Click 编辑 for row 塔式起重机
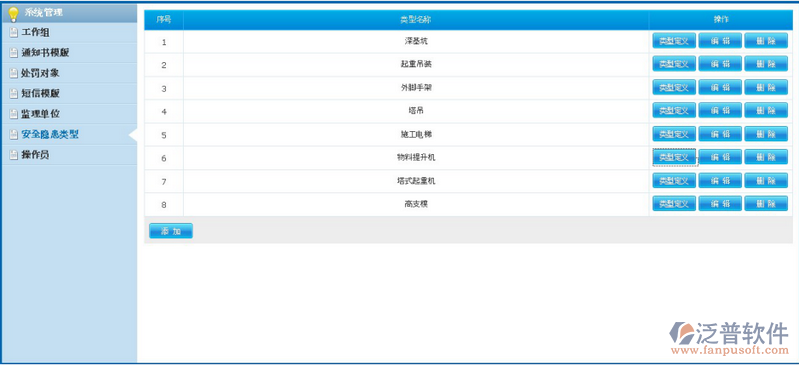Viewport: 799px width, 366px height. (720, 180)
